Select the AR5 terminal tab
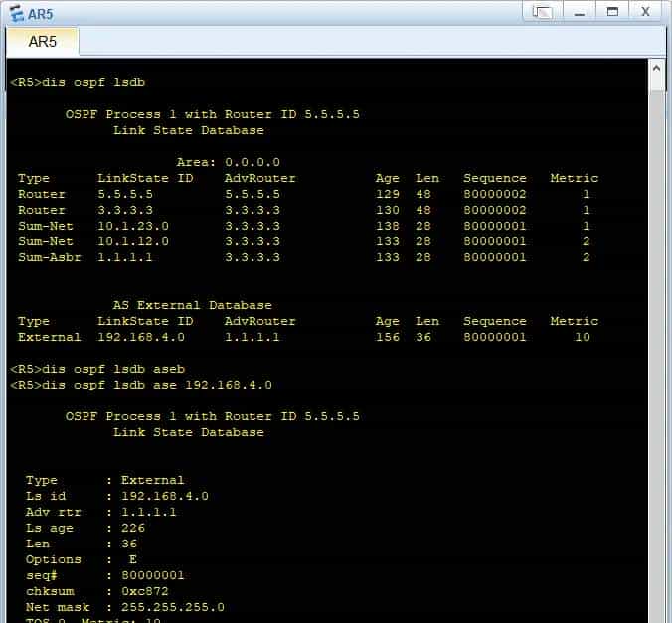672x623 pixels. [42, 42]
